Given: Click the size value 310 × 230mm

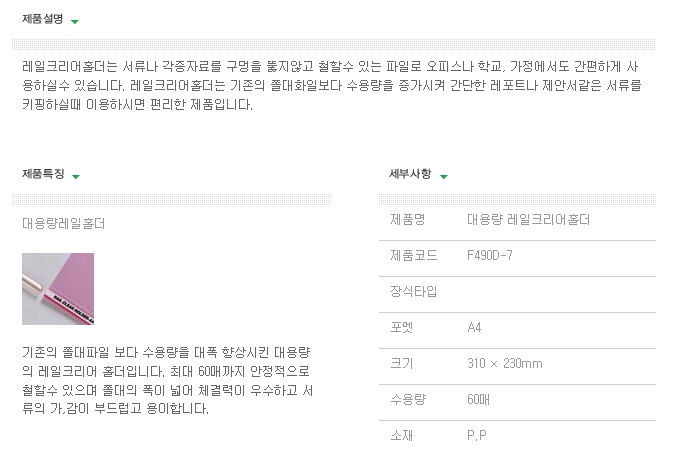Looking at the screenshot, I should pos(504,363).
